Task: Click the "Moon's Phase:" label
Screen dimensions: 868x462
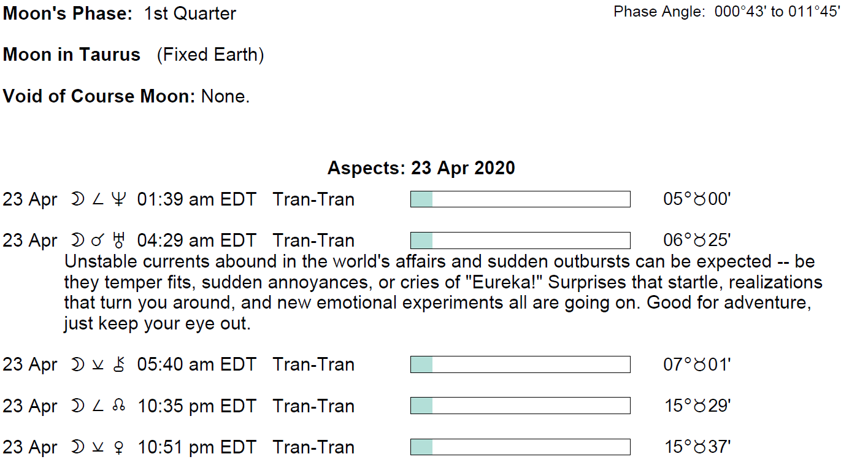Action: [68, 13]
